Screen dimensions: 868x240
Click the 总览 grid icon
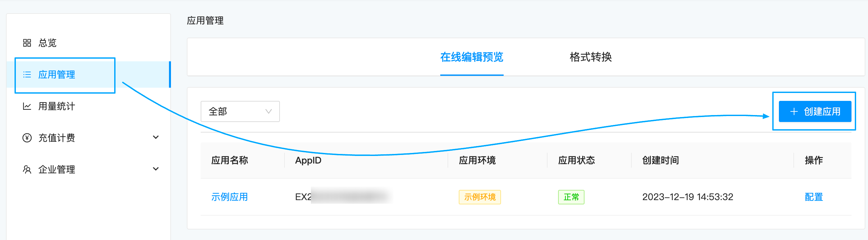[27, 43]
